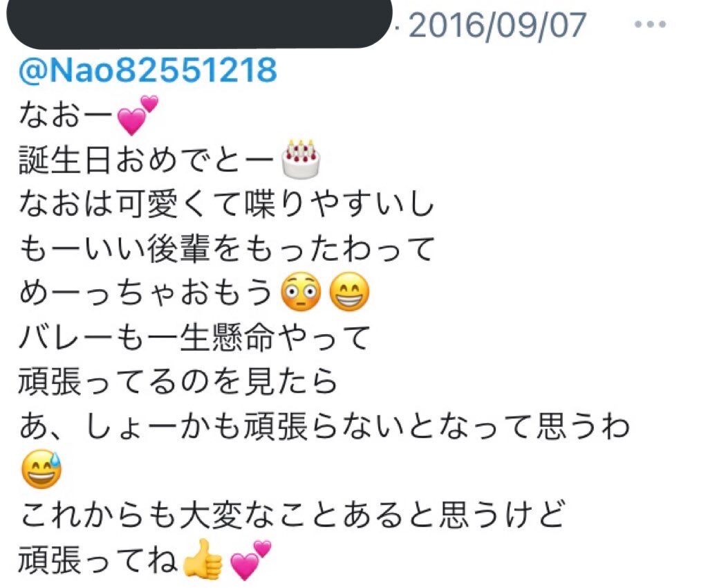Click the 2016/09/07 tweet date
The height and width of the screenshot is (588, 708).
point(497,26)
